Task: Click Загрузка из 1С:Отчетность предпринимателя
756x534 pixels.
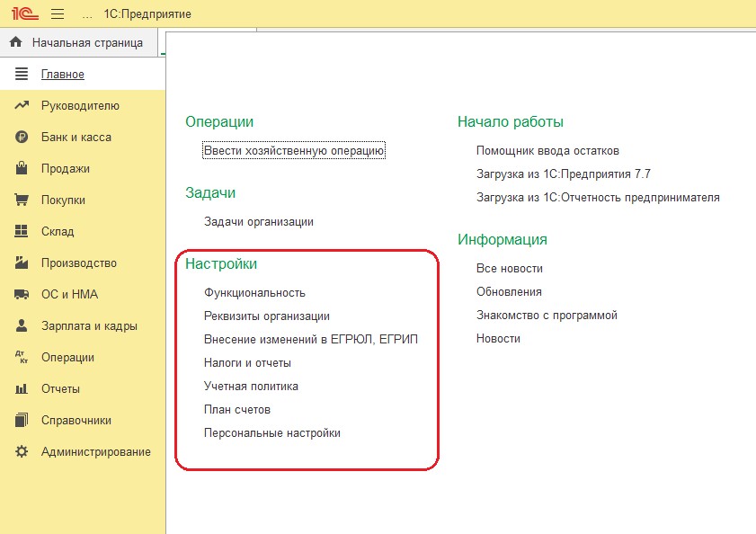Action: [598, 197]
